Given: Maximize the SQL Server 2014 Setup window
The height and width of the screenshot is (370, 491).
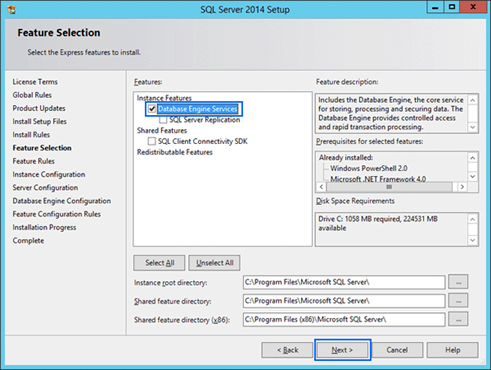Looking at the screenshot, I should pyautogui.click(x=452, y=7).
